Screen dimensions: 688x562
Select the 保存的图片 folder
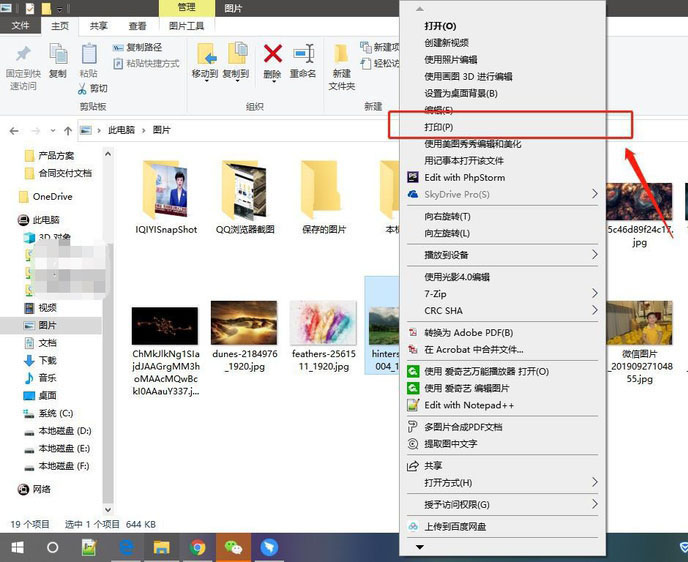pos(324,197)
